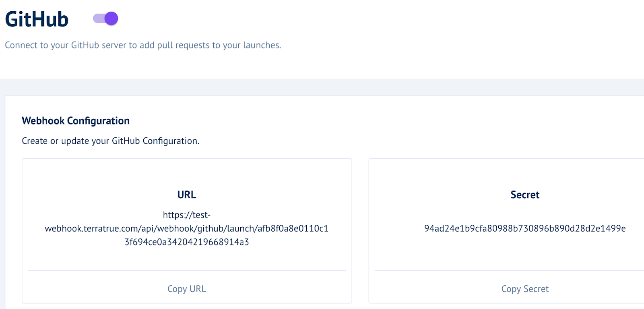Toggle the GitHub integration switch

tap(105, 19)
